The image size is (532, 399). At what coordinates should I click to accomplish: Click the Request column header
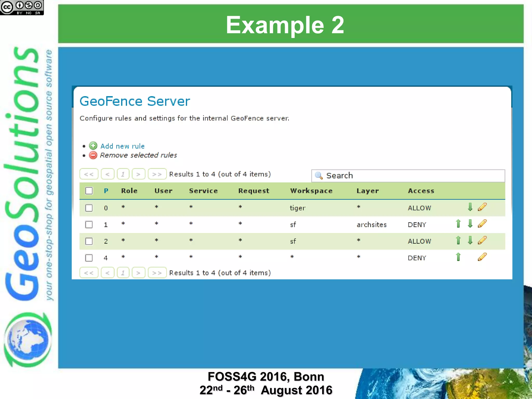point(254,191)
